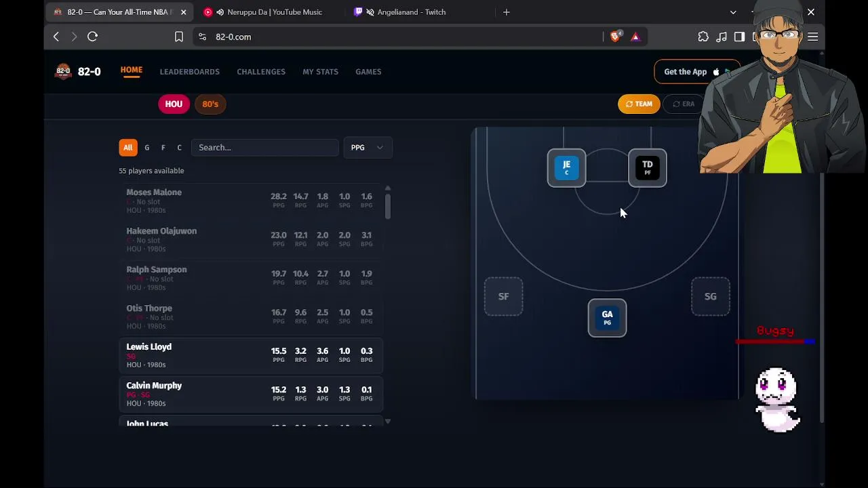Screen dimensions: 868x488
Task: Open the CHALLENGES page
Action: (x=261, y=72)
